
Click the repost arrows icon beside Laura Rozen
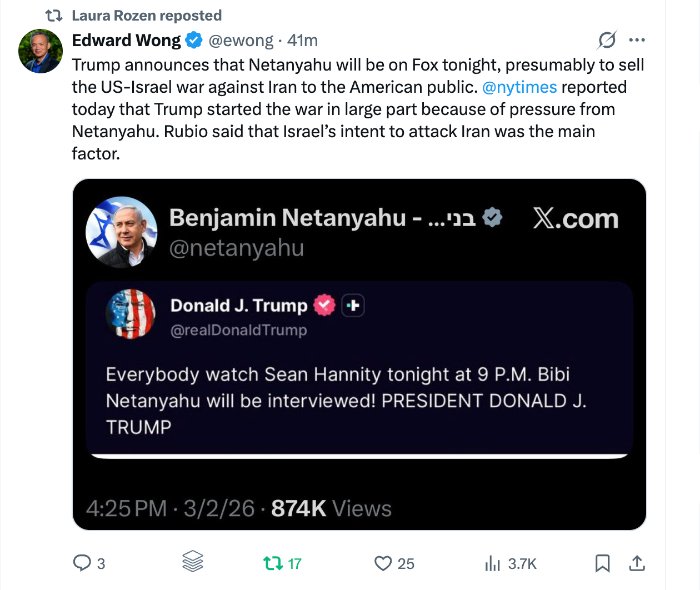click(53, 16)
